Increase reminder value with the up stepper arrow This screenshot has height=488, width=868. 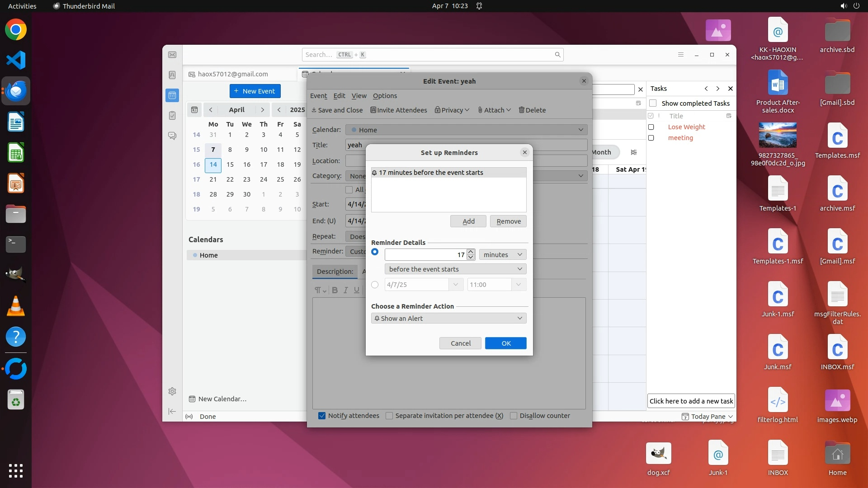tap(471, 252)
